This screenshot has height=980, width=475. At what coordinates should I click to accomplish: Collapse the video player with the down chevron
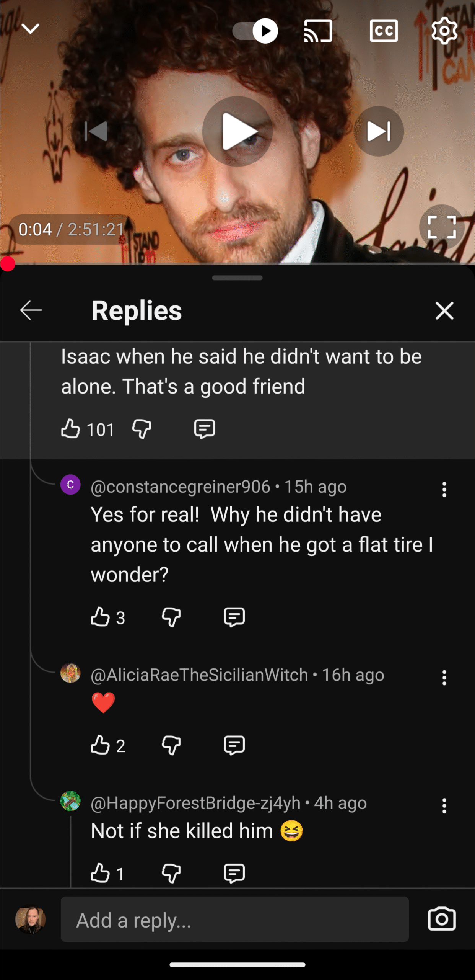click(30, 29)
